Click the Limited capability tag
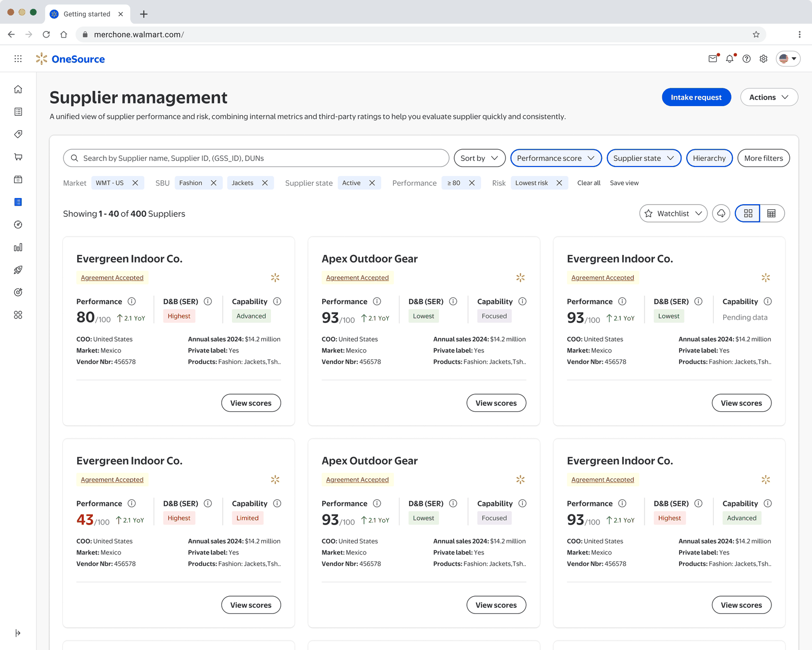The height and width of the screenshot is (650, 812). tap(248, 518)
